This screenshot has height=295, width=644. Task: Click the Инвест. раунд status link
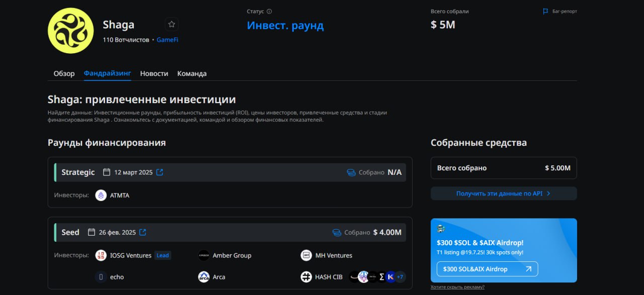(285, 25)
